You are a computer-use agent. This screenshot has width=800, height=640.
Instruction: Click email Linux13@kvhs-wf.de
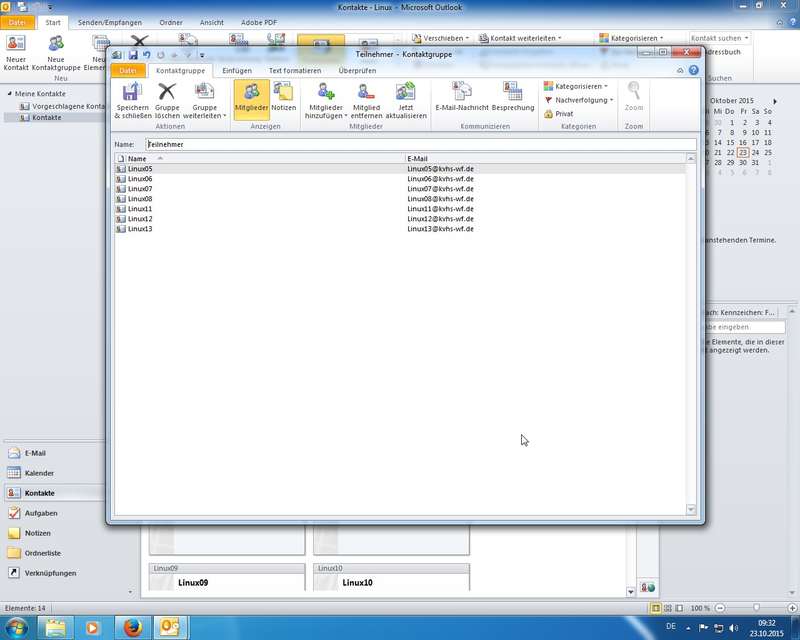tap(440, 229)
